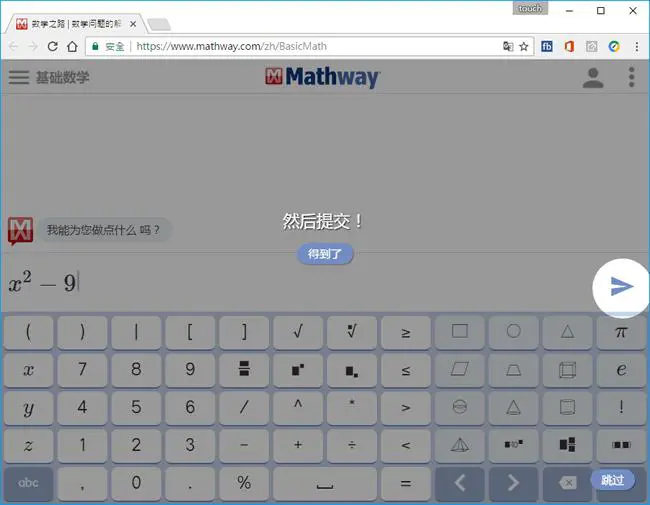Insert the fraction template key
The height and width of the screenshot is (505, 650).
[244, 369]
